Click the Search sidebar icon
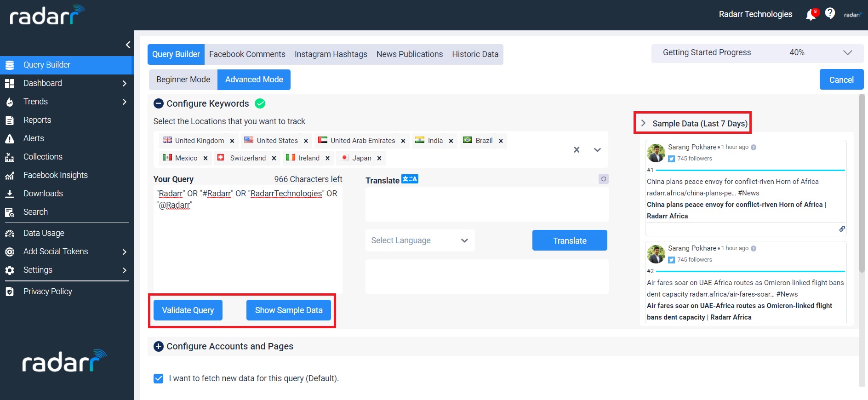The image size is (868, 400). (x=10, y=212)
